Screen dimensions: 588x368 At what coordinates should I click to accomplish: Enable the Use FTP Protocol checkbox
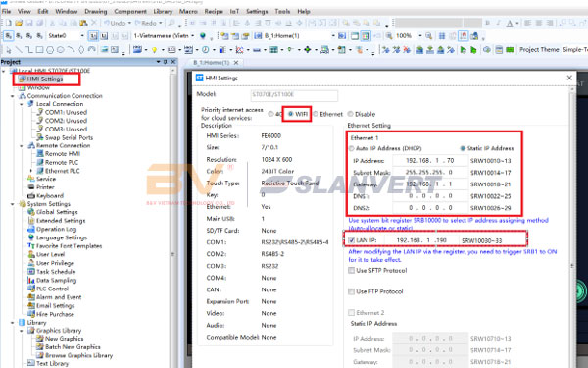(x=352, y=291)
